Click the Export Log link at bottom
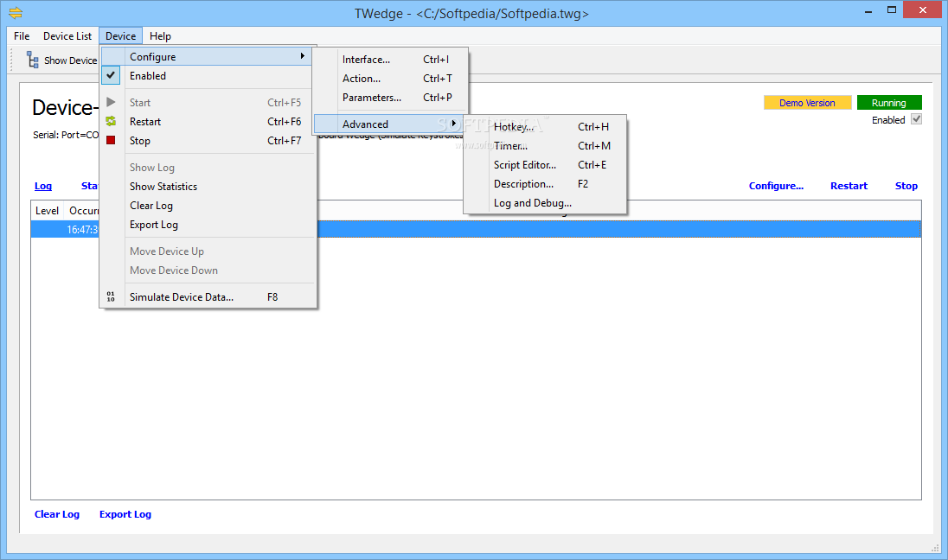Viewport: 948px width, 560px height. (125, 514)
